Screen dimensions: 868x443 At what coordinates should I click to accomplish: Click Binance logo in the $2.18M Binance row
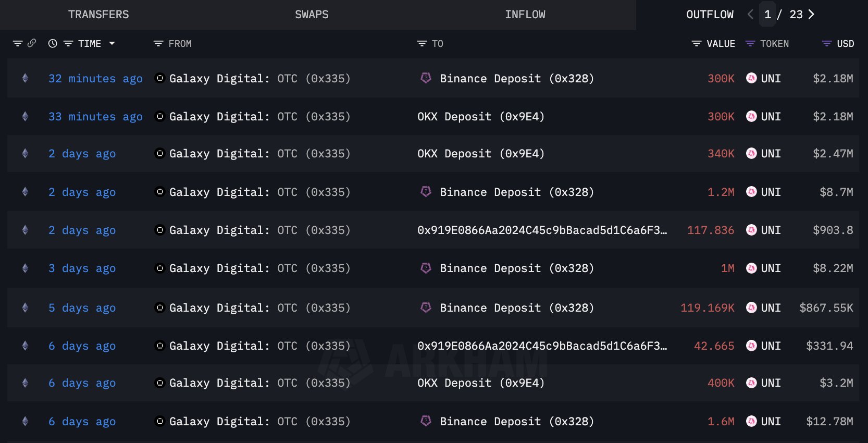(426, 78)
